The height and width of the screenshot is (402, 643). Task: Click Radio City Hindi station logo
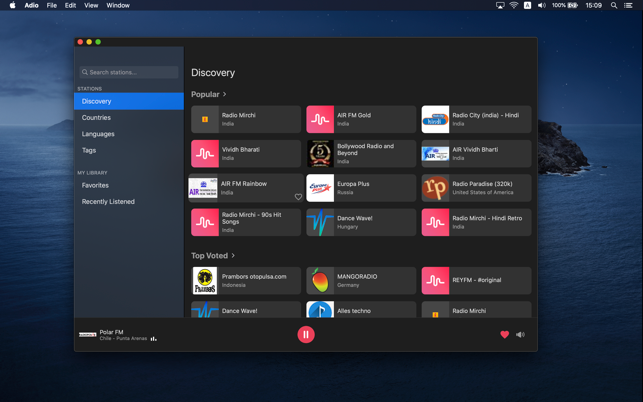pyautogui.click(x=436, y=119)
